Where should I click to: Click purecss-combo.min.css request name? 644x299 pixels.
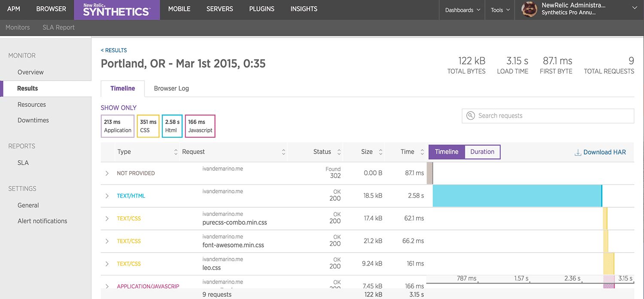click(234, 223)
